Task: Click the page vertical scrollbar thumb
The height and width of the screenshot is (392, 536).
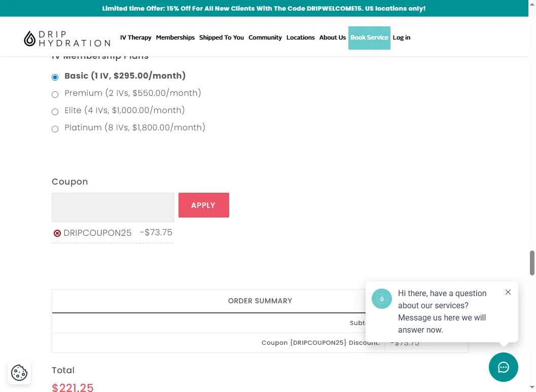Action: (x=532, y=263)
